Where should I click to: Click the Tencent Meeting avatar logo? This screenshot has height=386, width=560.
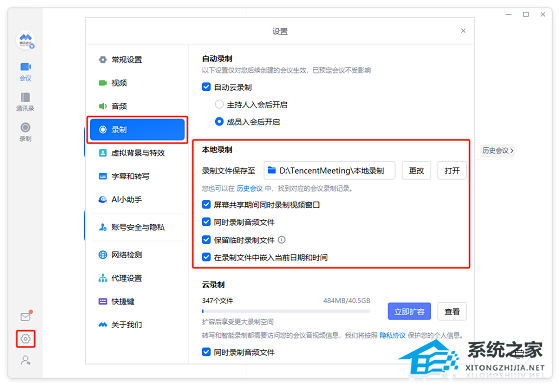25,40
